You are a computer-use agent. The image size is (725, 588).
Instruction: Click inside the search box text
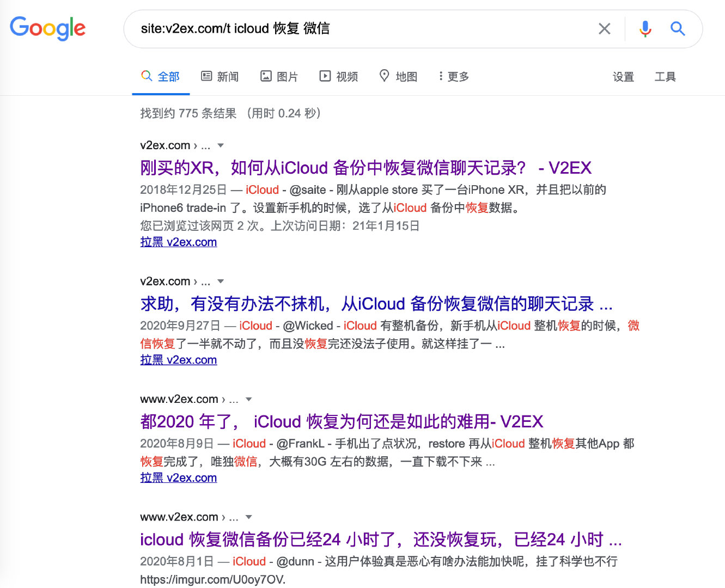tap(235, 28)
